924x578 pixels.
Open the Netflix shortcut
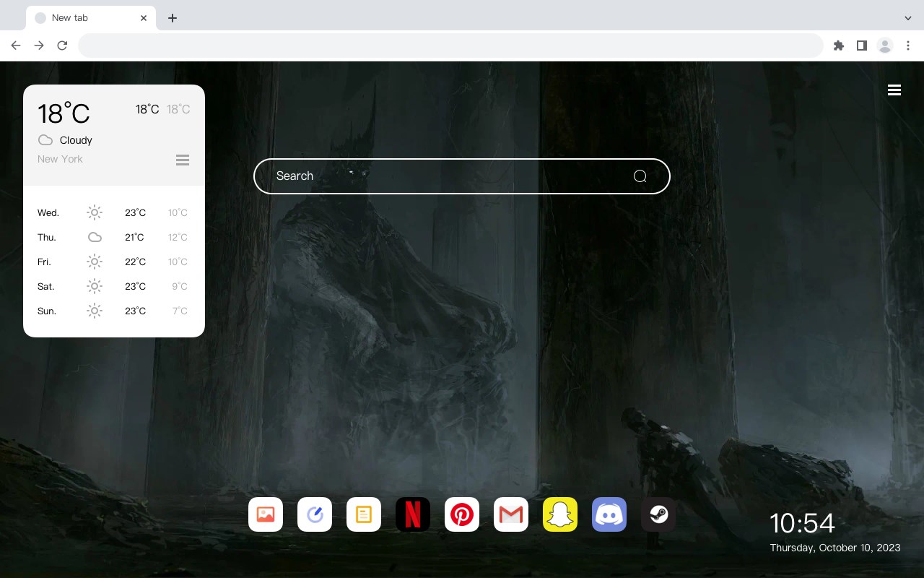413,514
